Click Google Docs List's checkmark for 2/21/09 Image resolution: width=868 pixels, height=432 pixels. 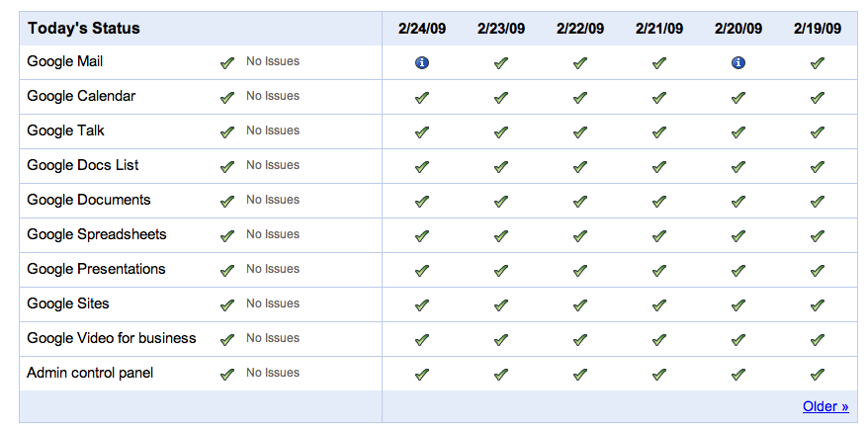pos(658,167)
